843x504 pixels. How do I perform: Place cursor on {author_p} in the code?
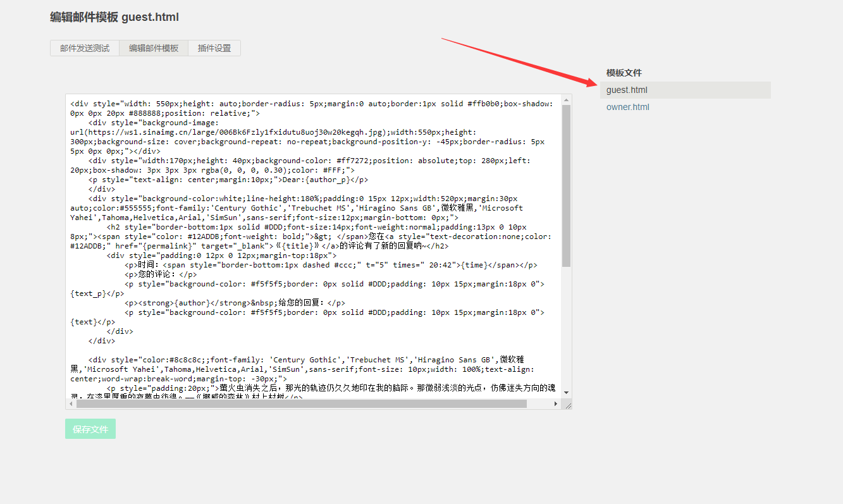tap(328, 180)
